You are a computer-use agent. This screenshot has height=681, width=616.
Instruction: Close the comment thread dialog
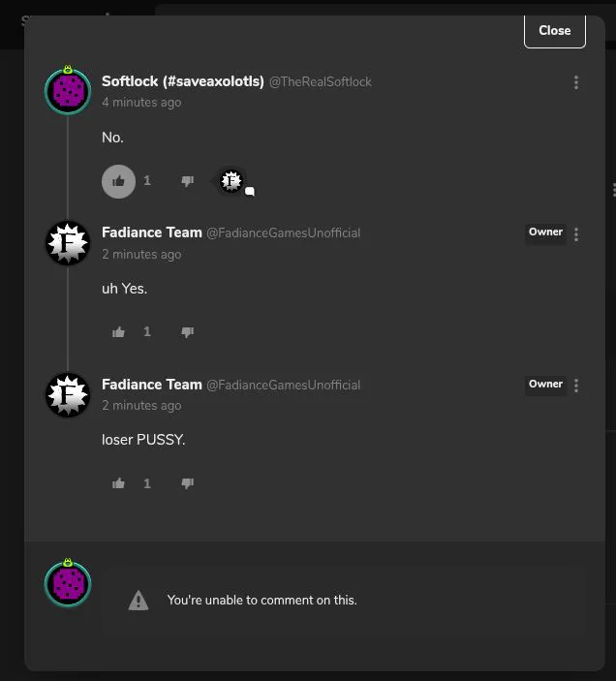pos(555,30)
